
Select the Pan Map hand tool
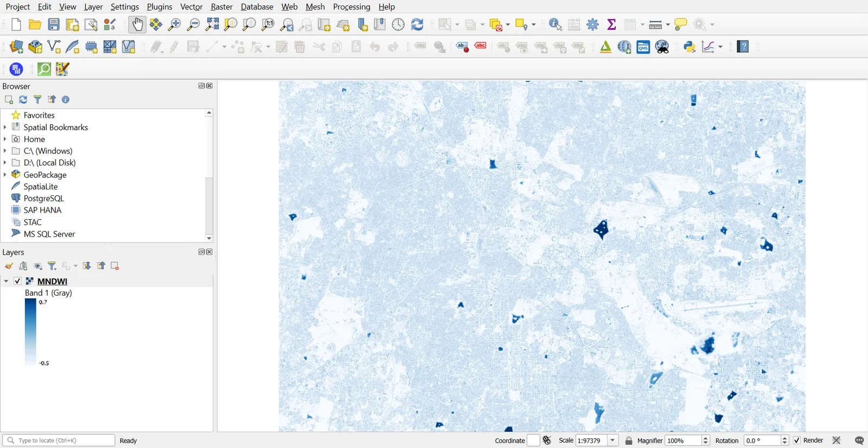[x=138, y=24]
